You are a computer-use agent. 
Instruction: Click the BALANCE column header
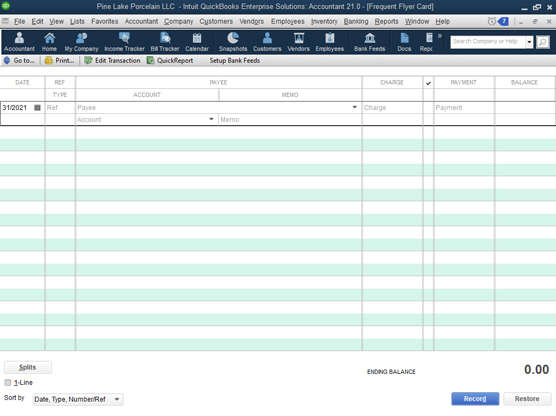coord(524,82)
